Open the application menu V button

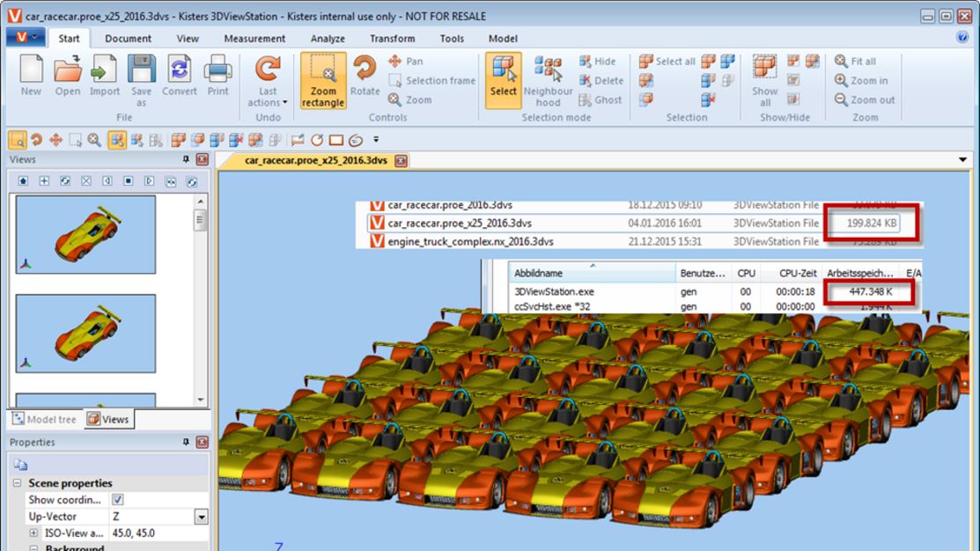(x=26, y=38)
